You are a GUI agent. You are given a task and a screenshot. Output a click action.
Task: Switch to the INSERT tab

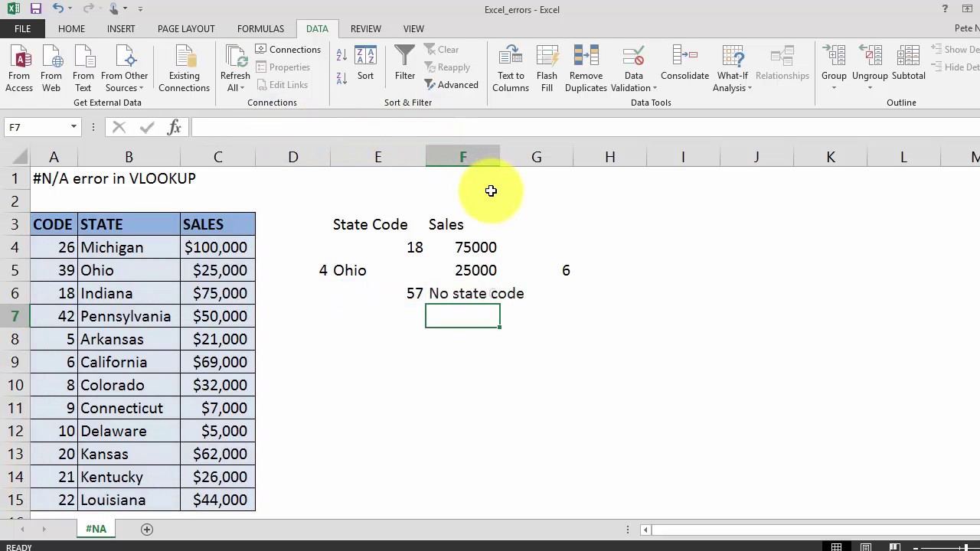coord(121,28)
